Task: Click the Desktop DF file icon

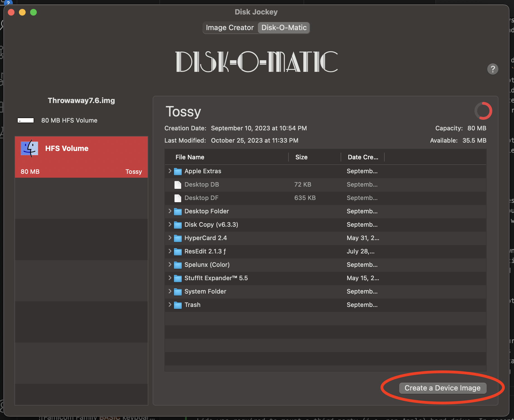Action: pyautogui.click(x=178, y=198)
